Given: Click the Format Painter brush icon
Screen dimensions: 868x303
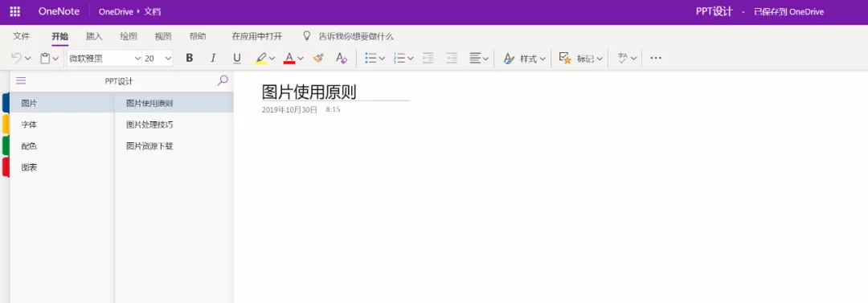Looking at the screenshot, I should tap(317, 58).
